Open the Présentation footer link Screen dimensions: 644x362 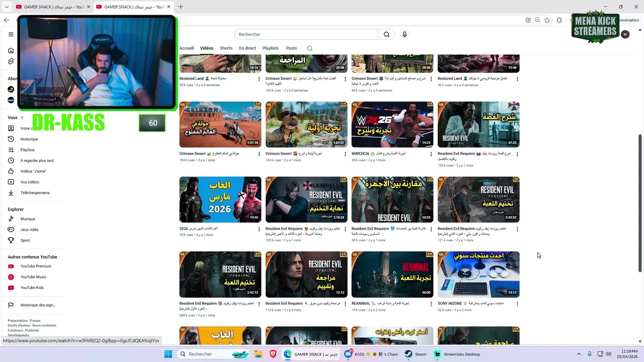pyautogui.click(x=18, y=320)
